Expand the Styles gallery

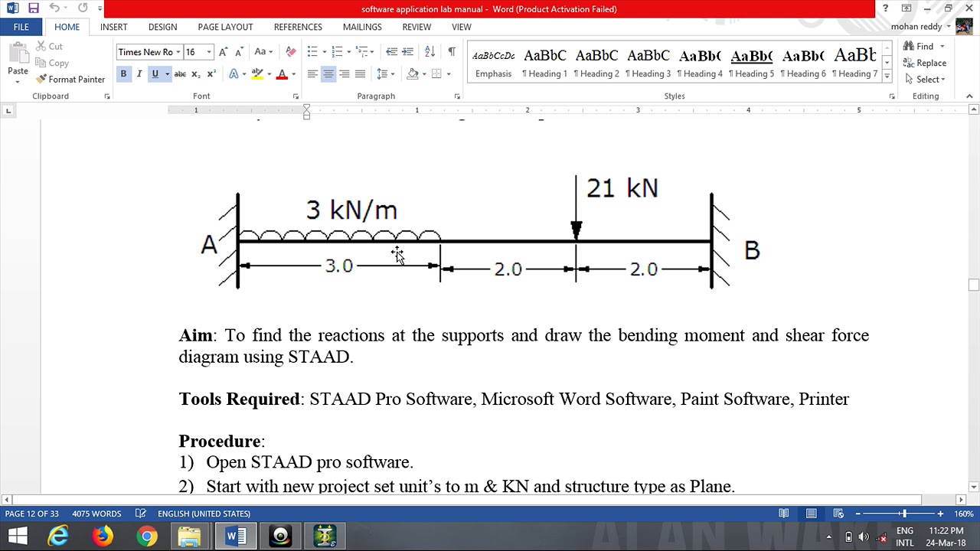coord(887,75)
